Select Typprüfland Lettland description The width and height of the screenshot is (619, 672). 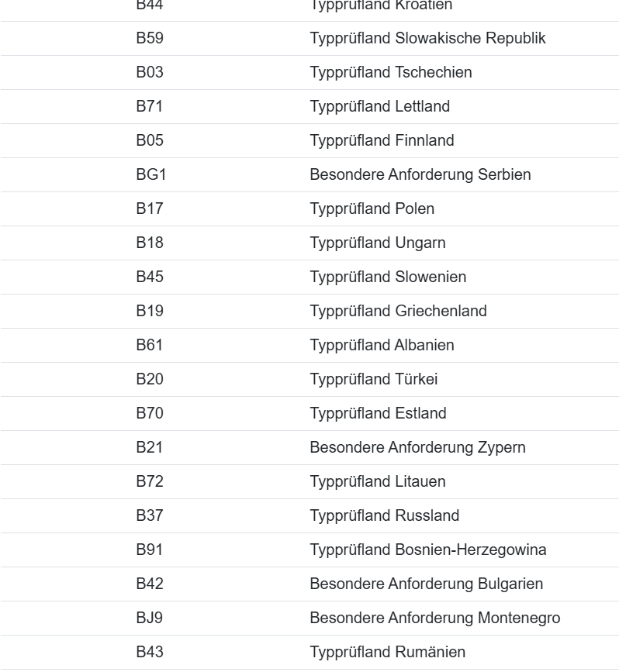click(x=379, y=106)
